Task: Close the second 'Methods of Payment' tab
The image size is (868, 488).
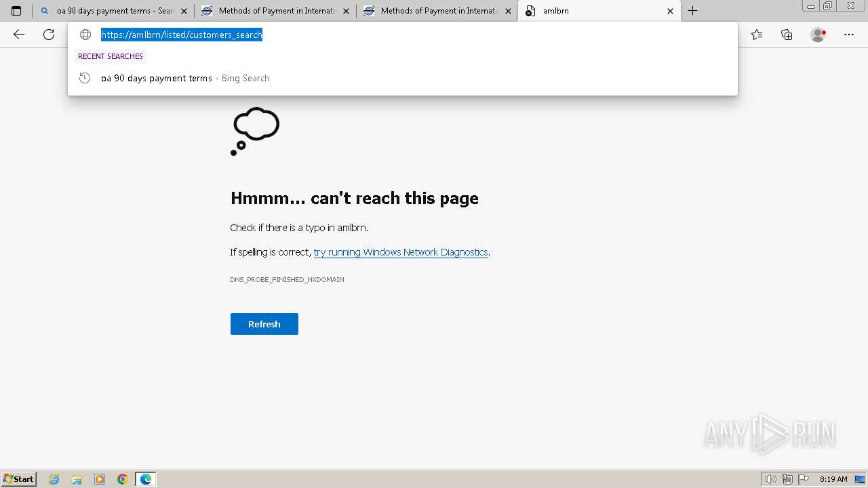Action: (x=508, y=11)
